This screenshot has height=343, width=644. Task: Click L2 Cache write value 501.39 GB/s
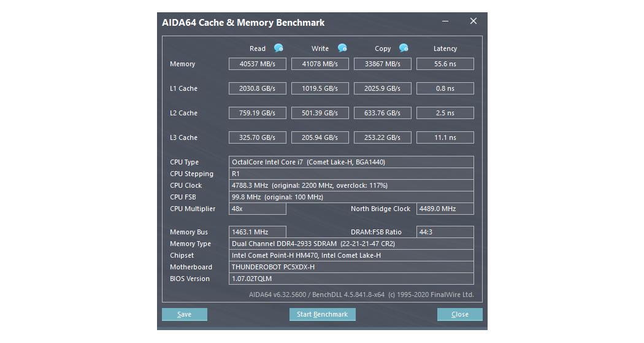pyautogui.click(x=320, y=113)
